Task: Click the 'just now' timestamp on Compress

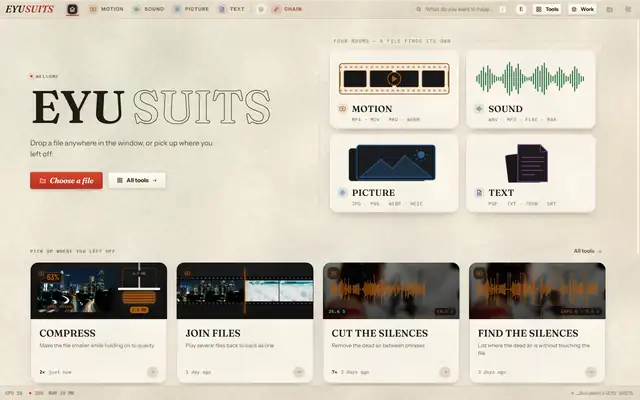Action: point(60,372)
